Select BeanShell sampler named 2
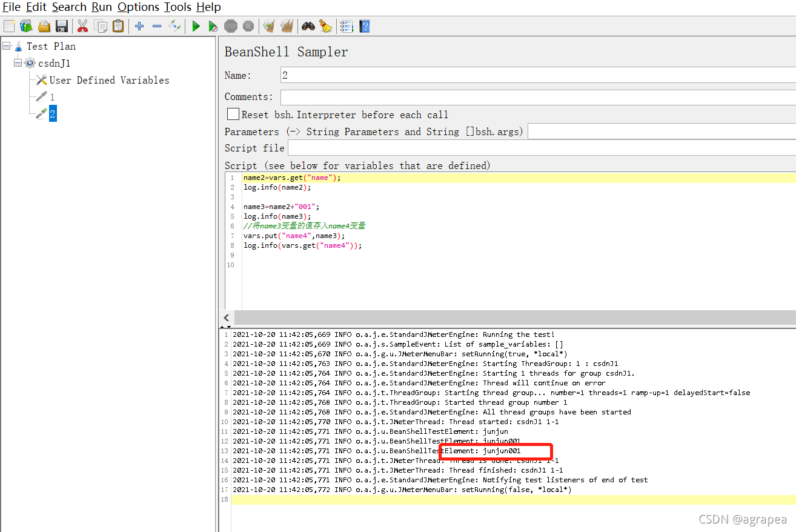The height and width of the screenshot is (532, 796). point(53,114)
